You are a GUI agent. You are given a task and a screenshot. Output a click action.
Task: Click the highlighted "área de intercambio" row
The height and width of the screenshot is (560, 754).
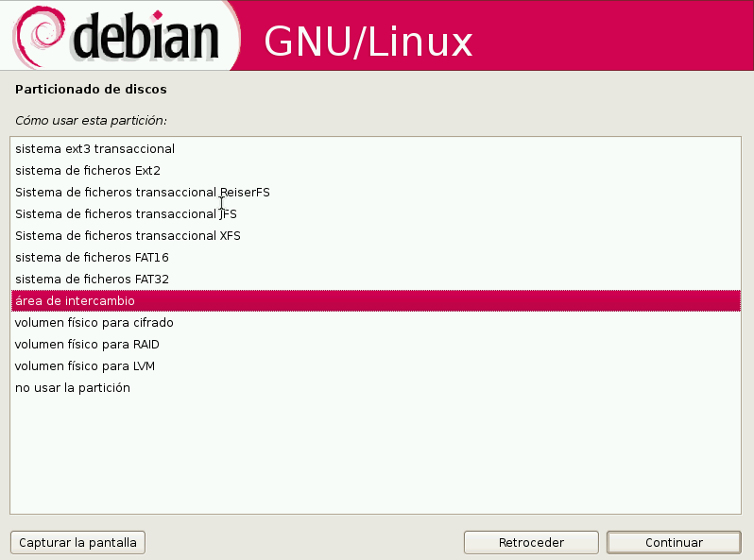[x=375, y=301]
